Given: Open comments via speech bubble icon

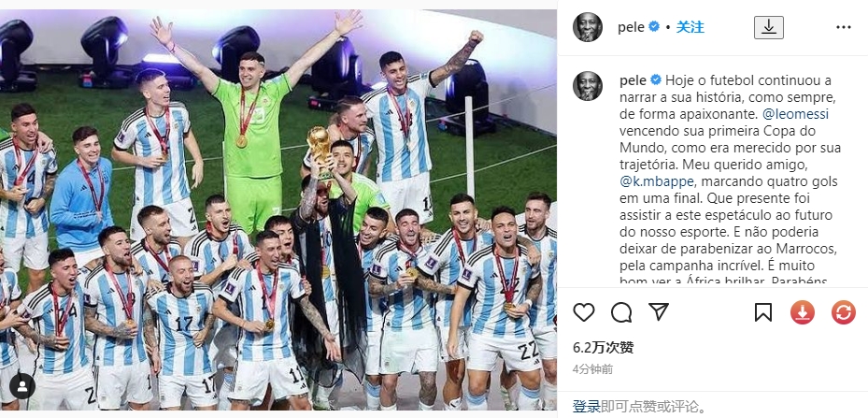Looking at the screenshot, I should (x=621, y=312).
